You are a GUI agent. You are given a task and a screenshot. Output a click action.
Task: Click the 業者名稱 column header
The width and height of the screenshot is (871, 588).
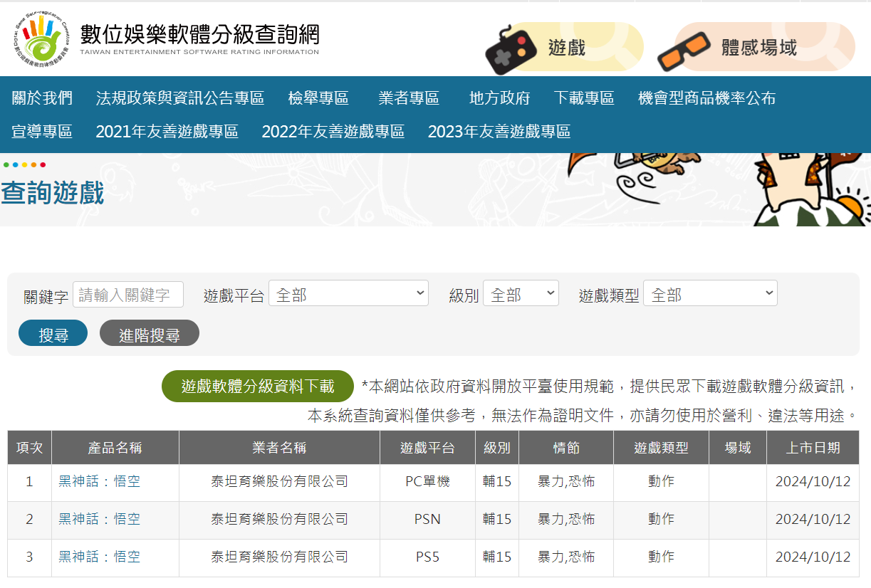pos(279,448)
